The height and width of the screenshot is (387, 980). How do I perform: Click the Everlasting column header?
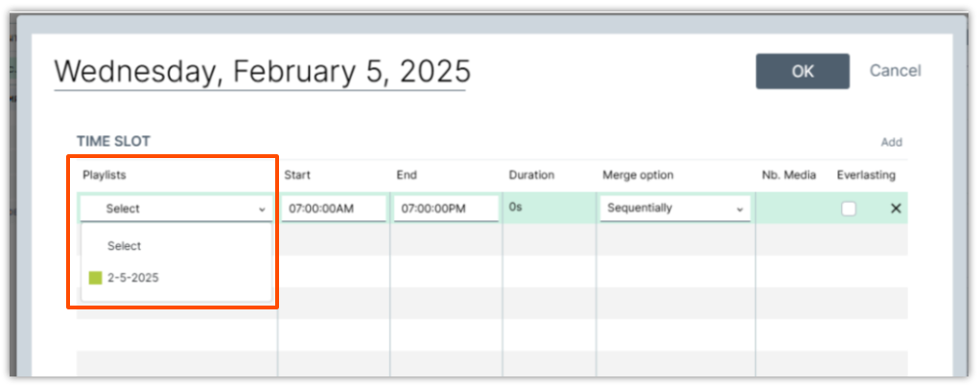[865, 175]
